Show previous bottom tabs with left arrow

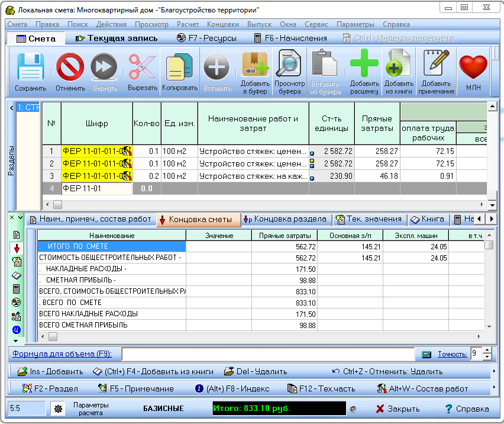coord(479,219)
